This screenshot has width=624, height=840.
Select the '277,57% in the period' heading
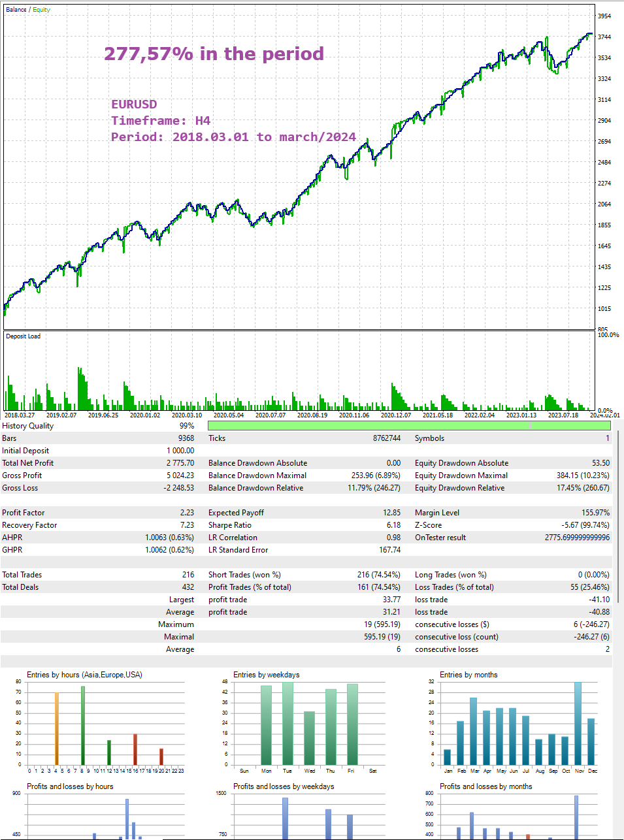(214, 54)
